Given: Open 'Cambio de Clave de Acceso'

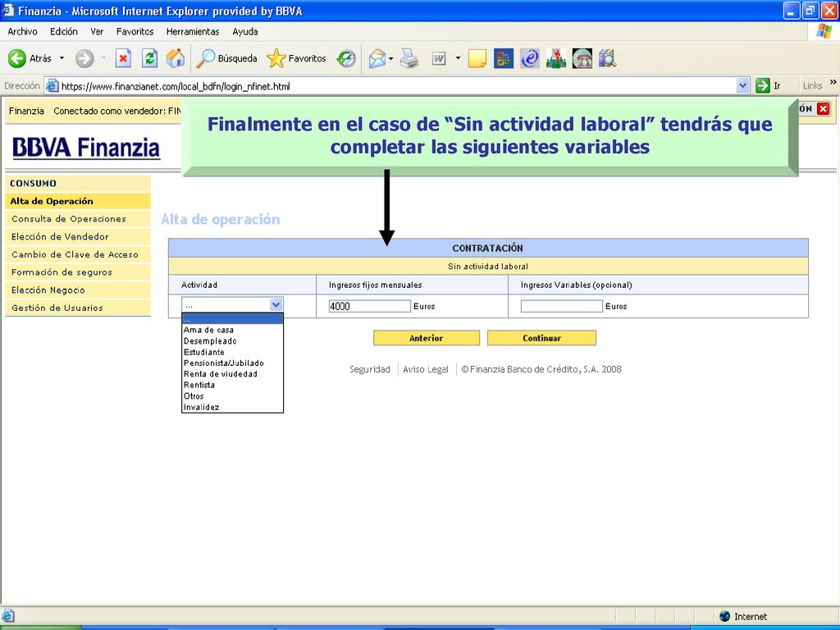Looking at the screenshot, I should [78, 254].
